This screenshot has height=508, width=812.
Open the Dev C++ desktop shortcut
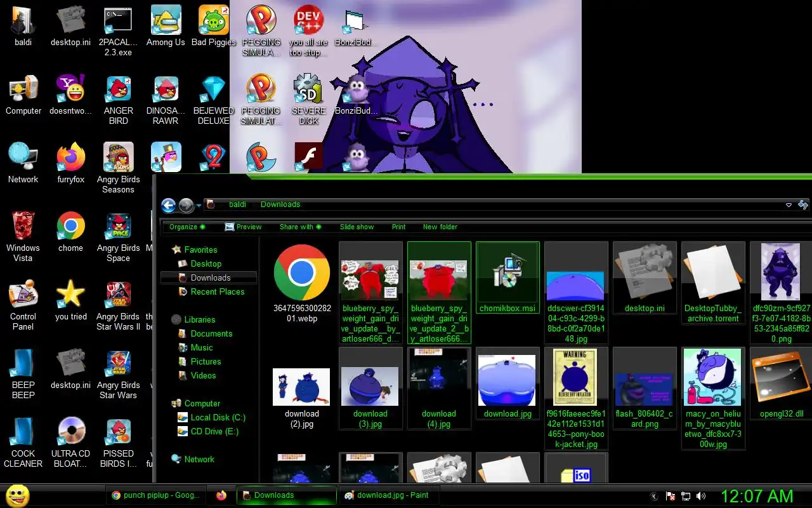[309, 32]
